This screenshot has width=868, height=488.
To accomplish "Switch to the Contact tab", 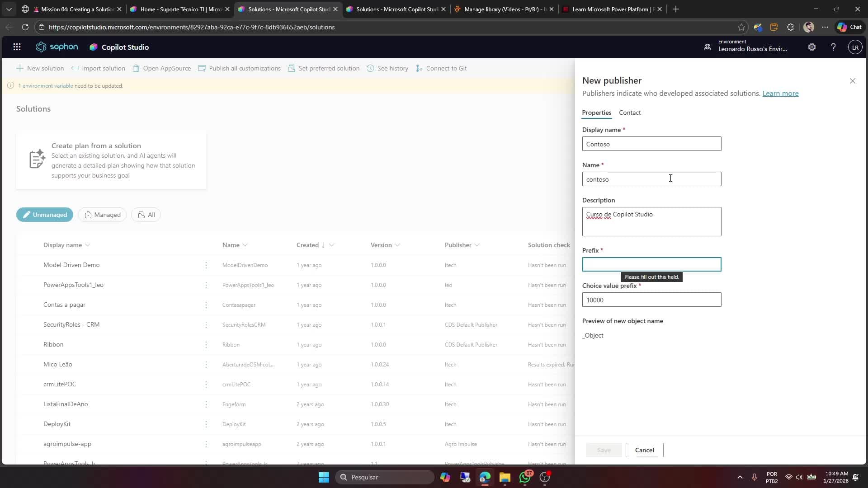I will [x=629, y=113].
